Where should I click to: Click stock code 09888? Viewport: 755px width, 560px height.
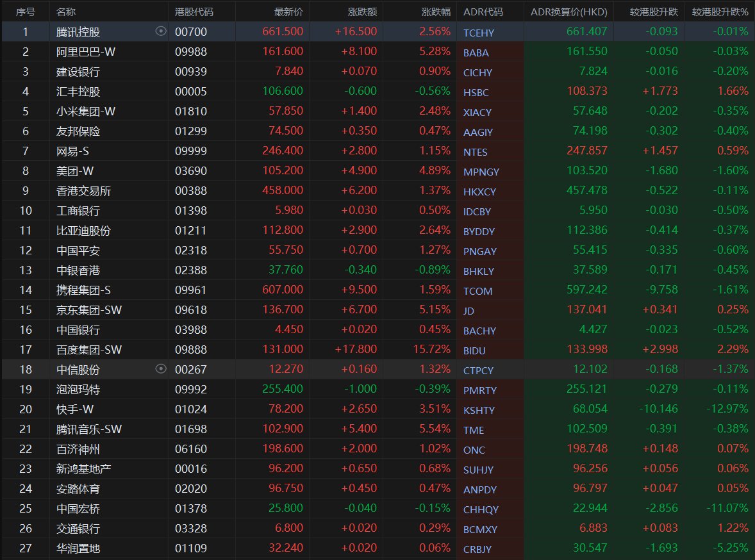click(191, 350)
